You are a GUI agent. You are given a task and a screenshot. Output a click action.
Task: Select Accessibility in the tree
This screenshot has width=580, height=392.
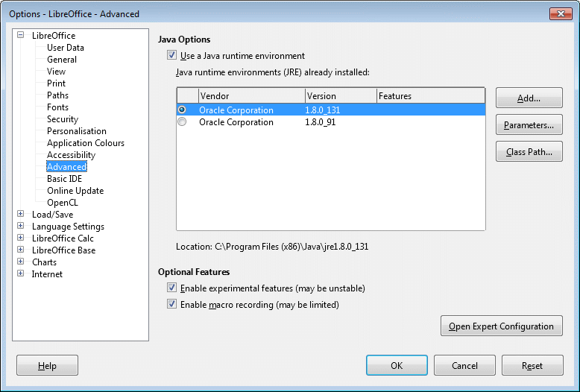tap(71, 155)
